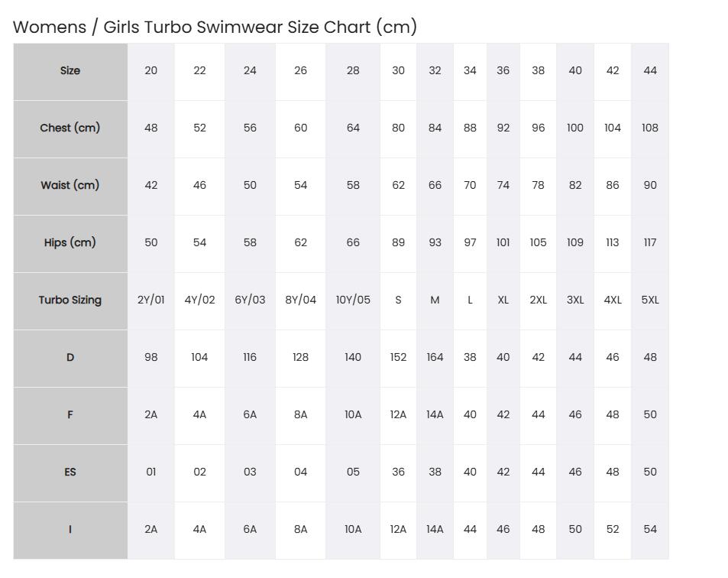Click the Size row header cell
This screenshot has height=578, width=728.
[70, 72]
